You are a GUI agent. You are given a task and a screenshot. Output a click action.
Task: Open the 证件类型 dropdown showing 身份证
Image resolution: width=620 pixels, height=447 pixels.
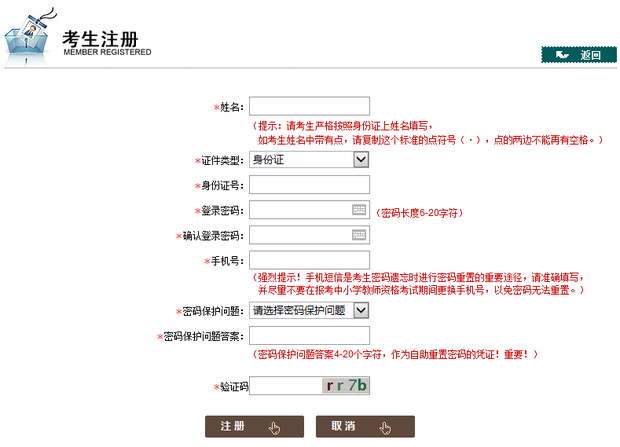(309, 159)
